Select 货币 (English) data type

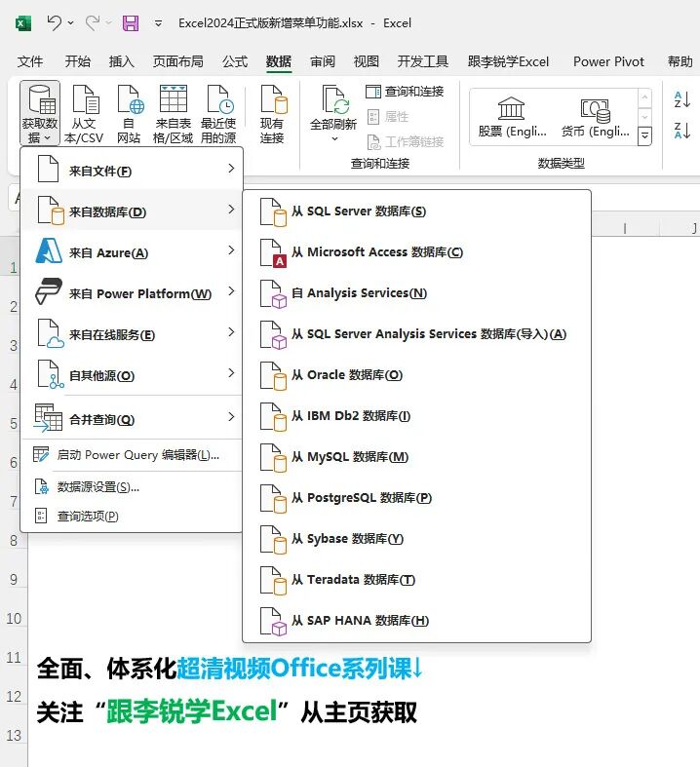tap(595, 116)
